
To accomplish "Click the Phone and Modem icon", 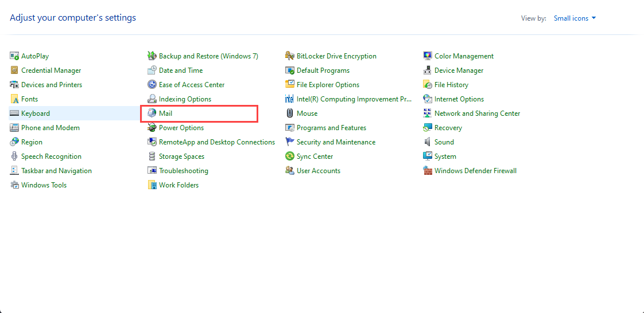I will pyautogui.click(x=14, y=128).
